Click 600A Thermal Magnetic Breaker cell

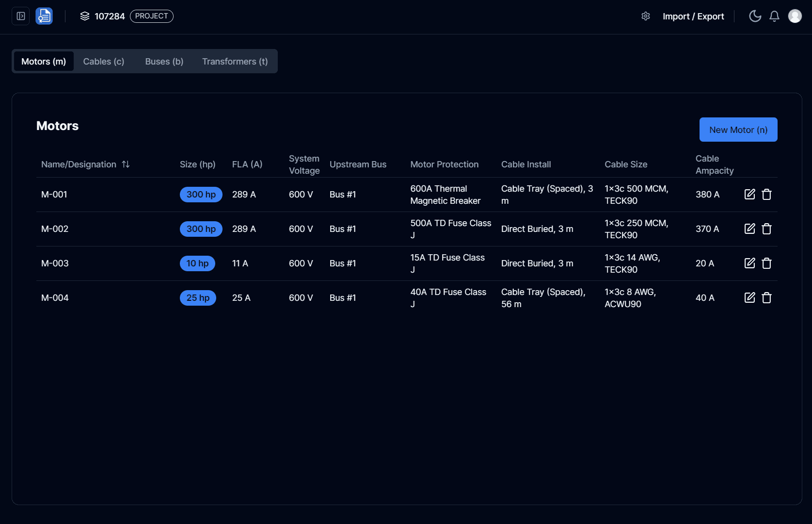(446, 195)
